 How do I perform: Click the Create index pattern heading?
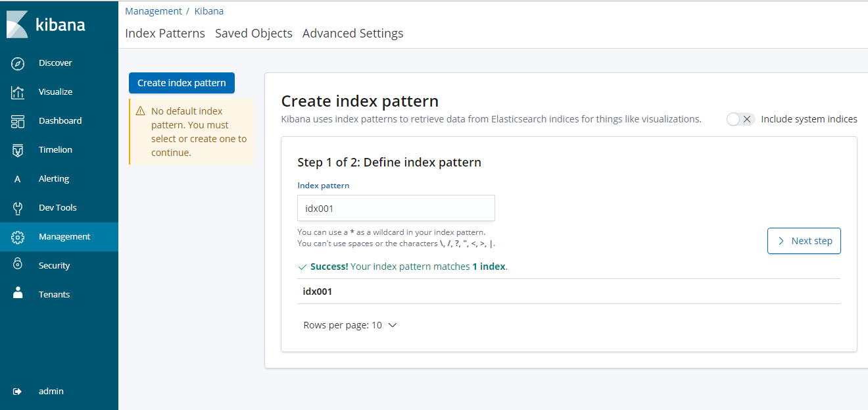point(360,101)
